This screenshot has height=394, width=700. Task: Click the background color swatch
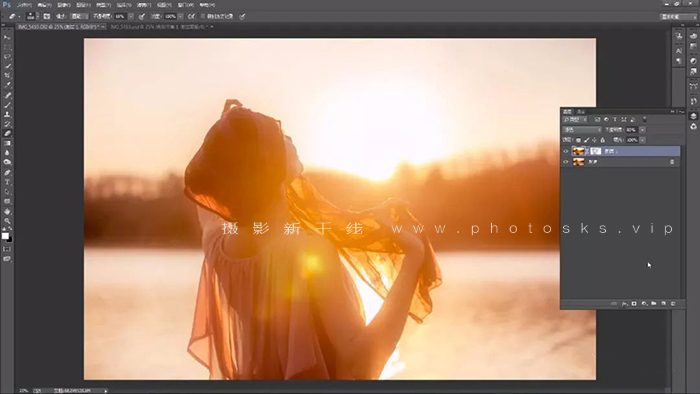(x=9, y=240)
